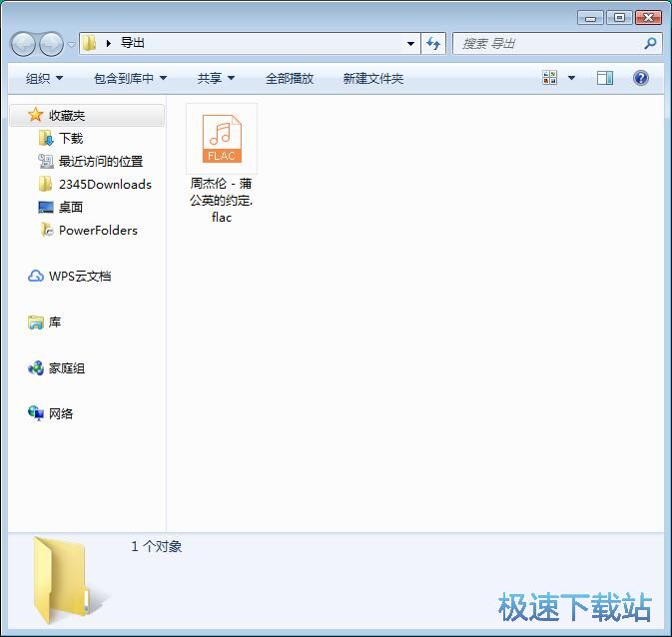The width and height of the screenshot is (672, 637).
Task: Select 收藏夹 in the navigation pane
Action: tap(86, 115)
